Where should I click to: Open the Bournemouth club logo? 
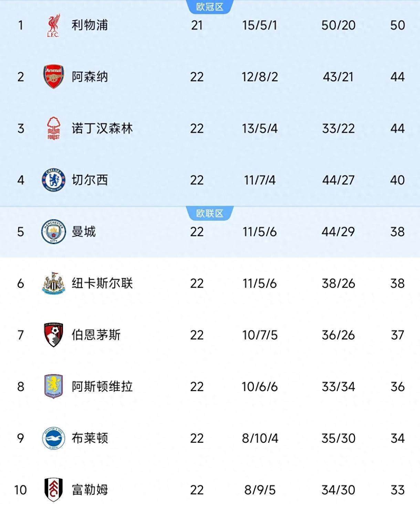click(x=53, y=335)
